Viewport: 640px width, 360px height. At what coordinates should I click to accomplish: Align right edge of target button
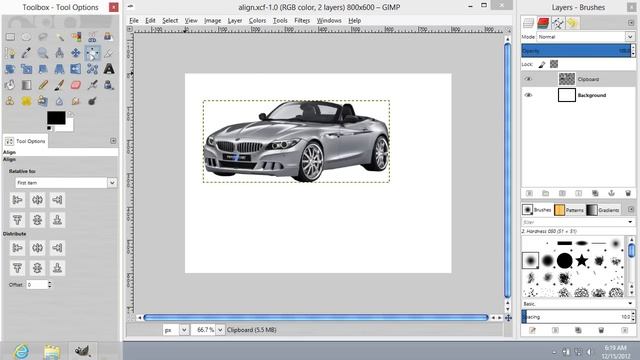coord(57,200)
